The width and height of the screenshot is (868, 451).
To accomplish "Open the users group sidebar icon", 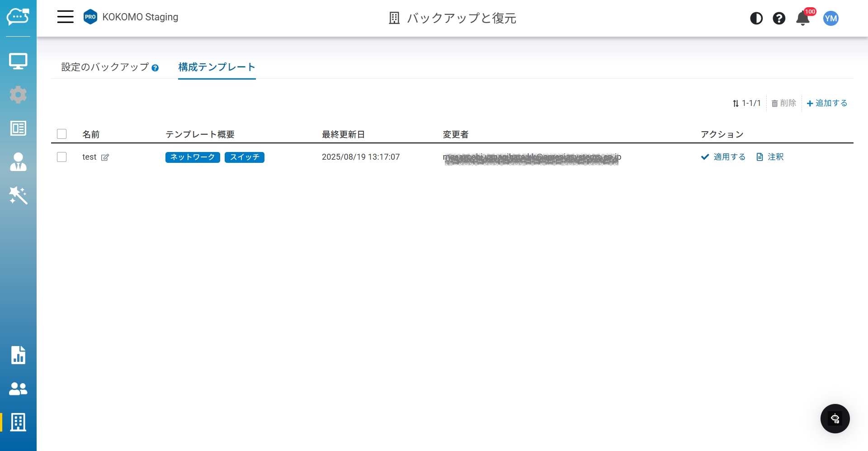I will point(18,389).
